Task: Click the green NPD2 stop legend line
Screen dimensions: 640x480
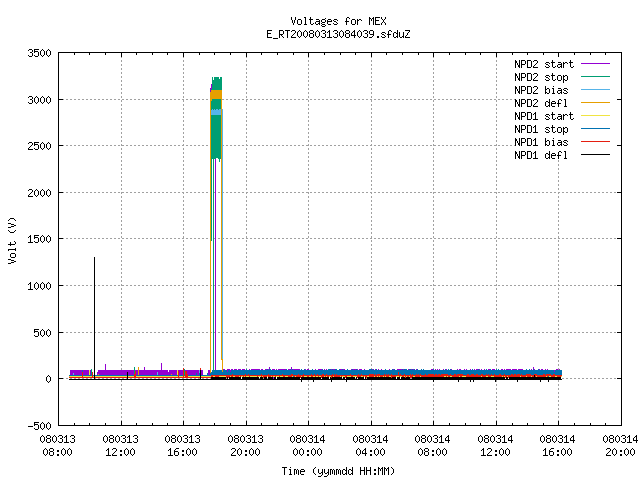Action: click(596, 77)
